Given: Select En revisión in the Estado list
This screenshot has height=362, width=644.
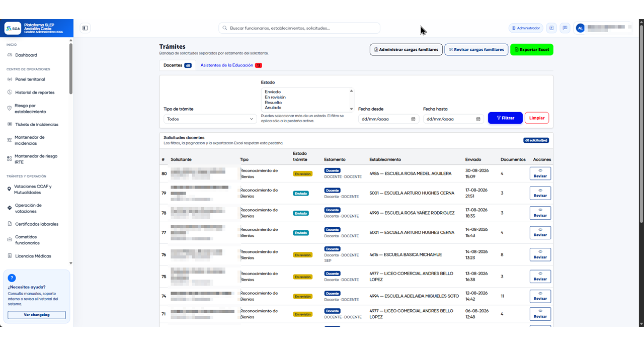Looking at the screenshot, I should 275,97.
